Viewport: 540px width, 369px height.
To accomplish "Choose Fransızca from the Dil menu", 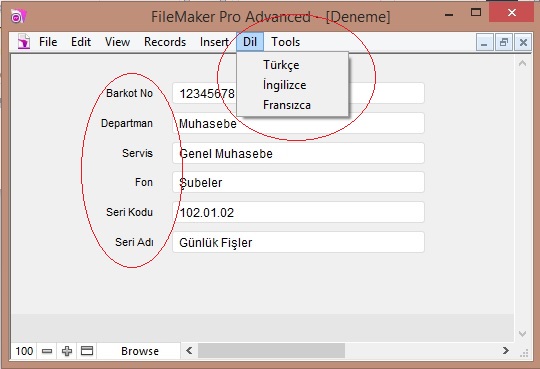I will 293,105.
